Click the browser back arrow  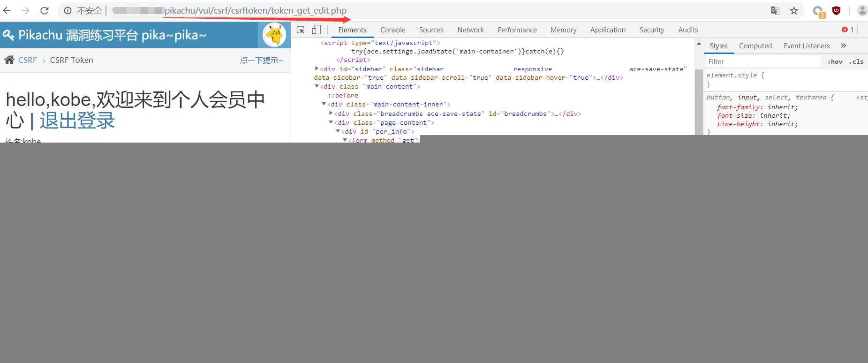point(7,10)
